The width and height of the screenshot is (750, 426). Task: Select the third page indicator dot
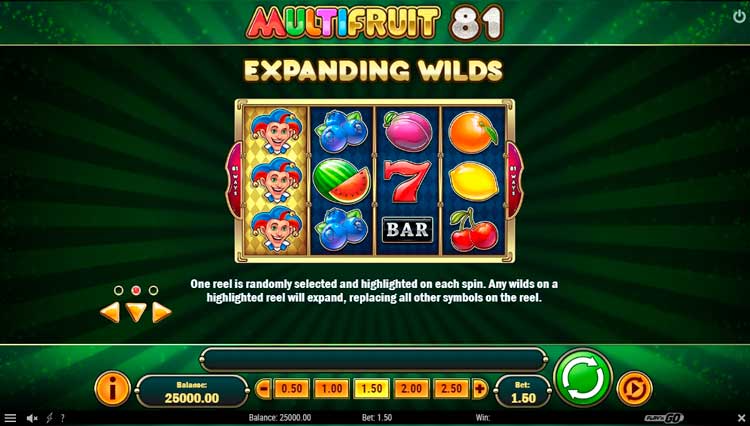click(x=153, y=290)
